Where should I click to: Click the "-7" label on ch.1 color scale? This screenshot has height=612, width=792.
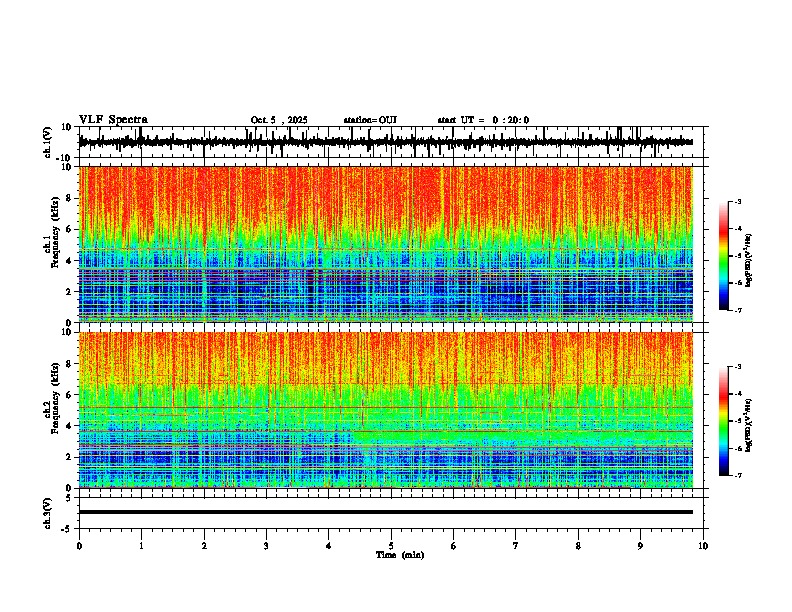click(738, 310)
